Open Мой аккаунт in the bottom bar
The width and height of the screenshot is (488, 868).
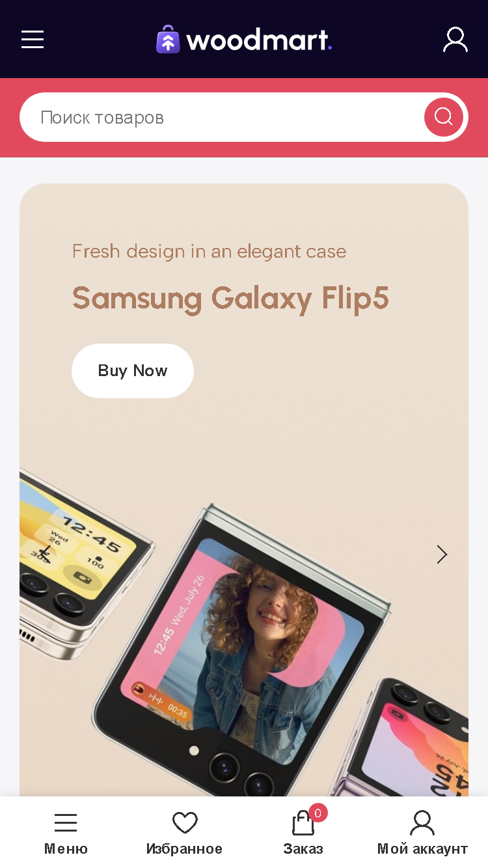click(x=422, y=834)
